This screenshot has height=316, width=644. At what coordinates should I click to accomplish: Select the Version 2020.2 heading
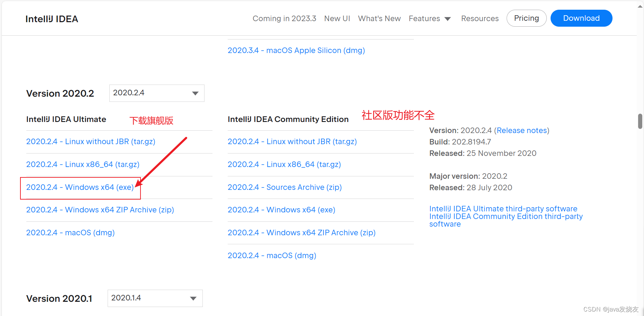click(60, 94)
